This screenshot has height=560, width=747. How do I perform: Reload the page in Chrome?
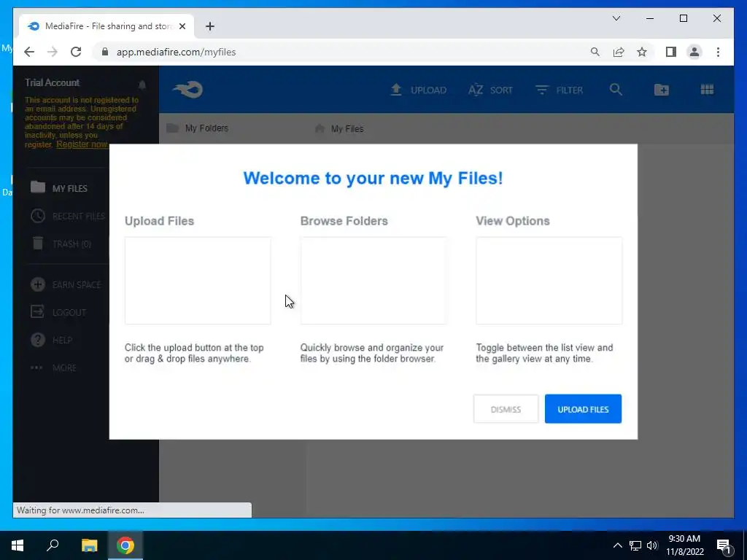76,52
